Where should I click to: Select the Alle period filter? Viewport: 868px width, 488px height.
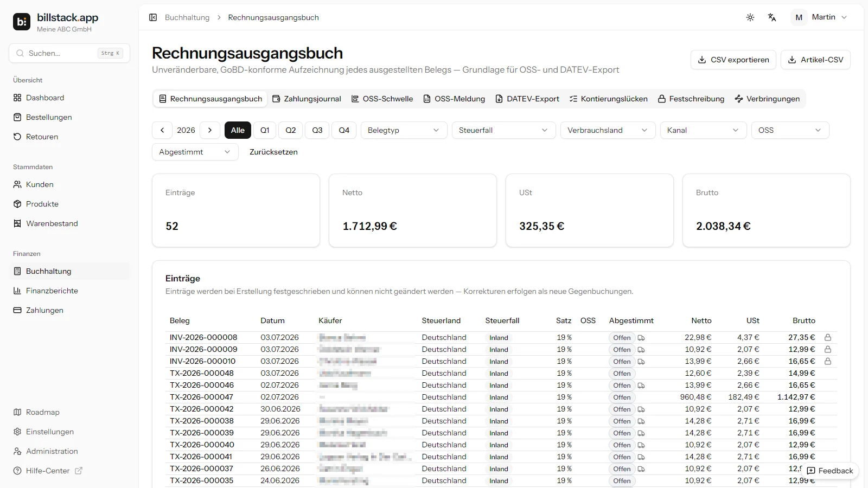(238, 130)
